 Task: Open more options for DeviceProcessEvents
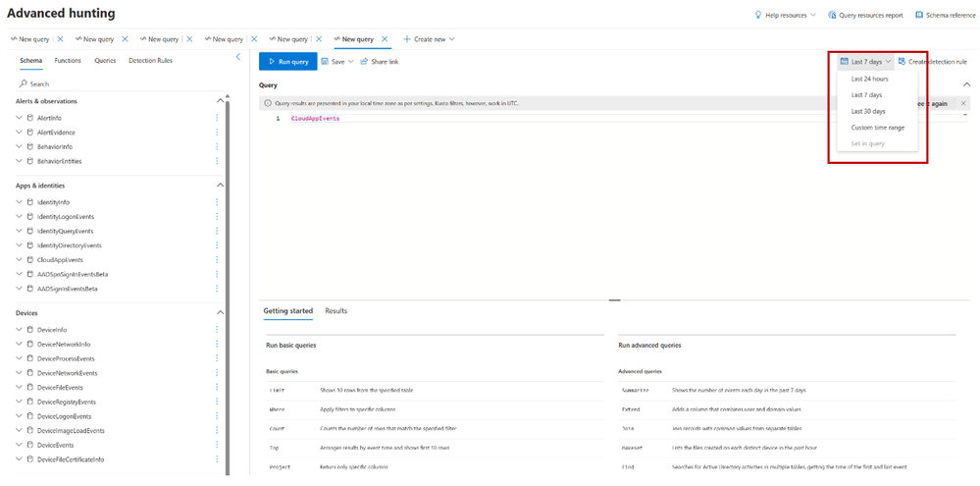[x=217, y=358]
